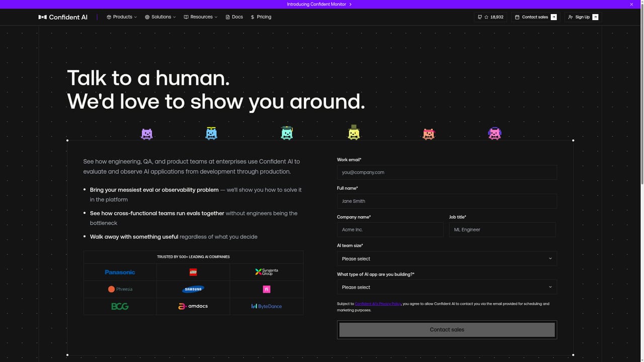Click Contact sales in header
This screenshot has width=644, height=362.
pyautogui.click(x=536, y=17)
